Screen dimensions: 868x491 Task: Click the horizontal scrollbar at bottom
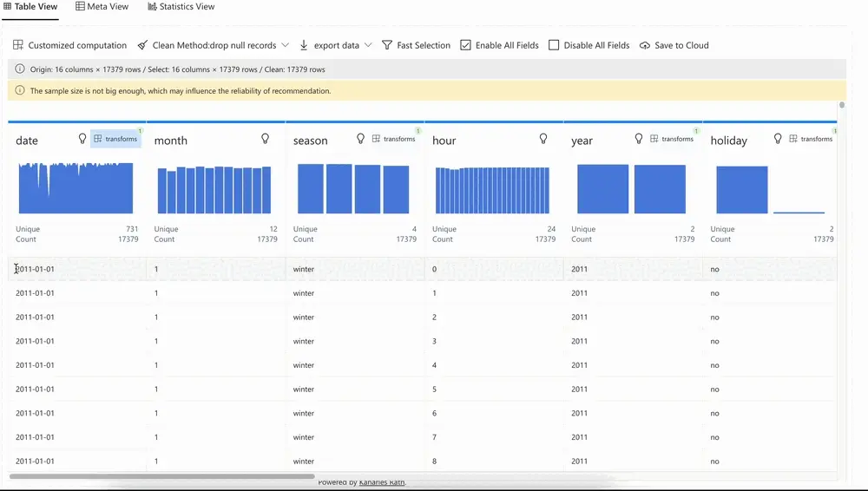[162, 476]
